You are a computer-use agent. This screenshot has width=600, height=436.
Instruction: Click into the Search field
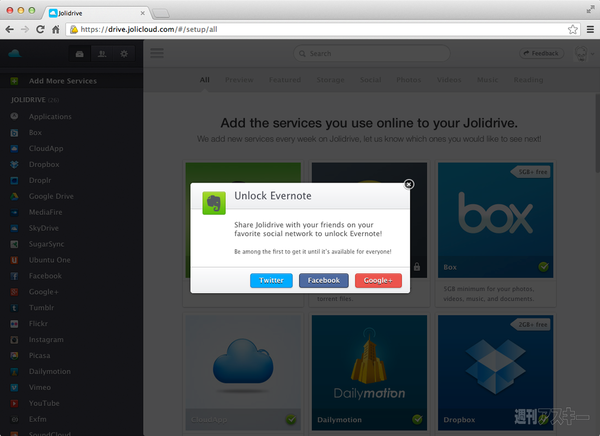click(372, 54)
